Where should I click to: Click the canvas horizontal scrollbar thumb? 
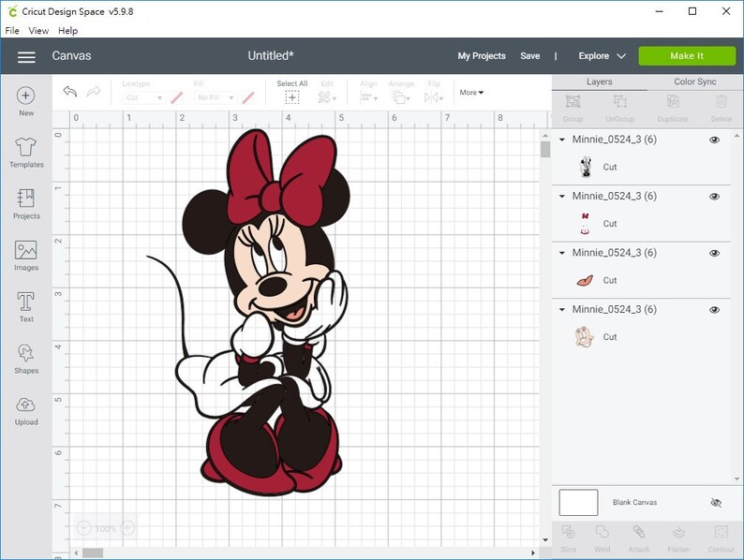point(93,553)
